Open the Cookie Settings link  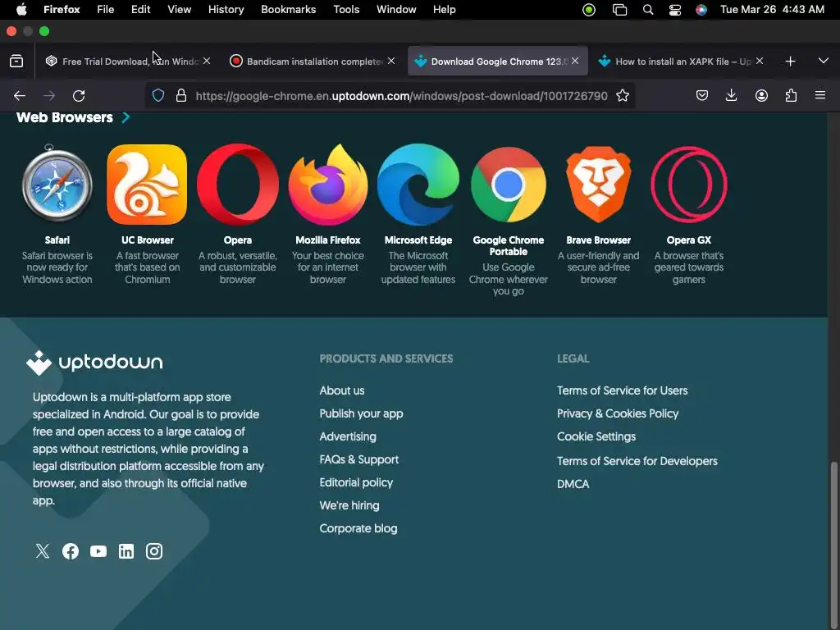tap(596, 436)
